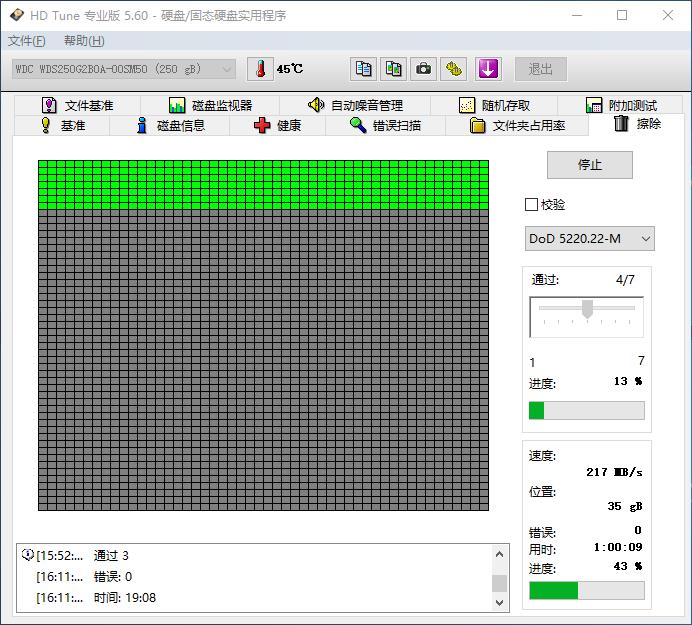This screenshot has width=692, height=625.
Task: Click the HD Tune title bar app icon
Action: click(15, 15)
